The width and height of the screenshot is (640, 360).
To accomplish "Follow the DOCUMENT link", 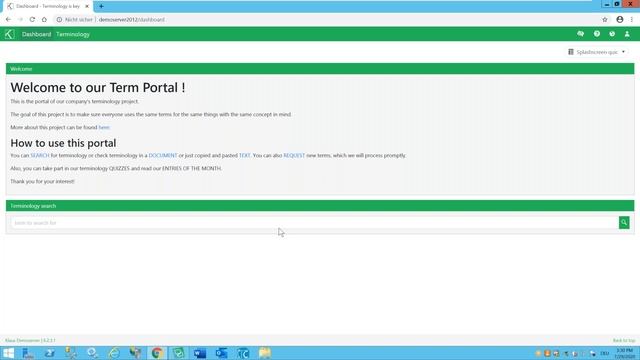I will [163, 156].
